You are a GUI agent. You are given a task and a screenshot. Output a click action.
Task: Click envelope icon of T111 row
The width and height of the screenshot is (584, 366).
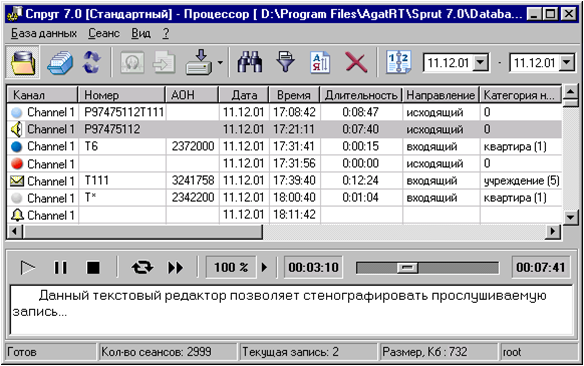(17, 181)
